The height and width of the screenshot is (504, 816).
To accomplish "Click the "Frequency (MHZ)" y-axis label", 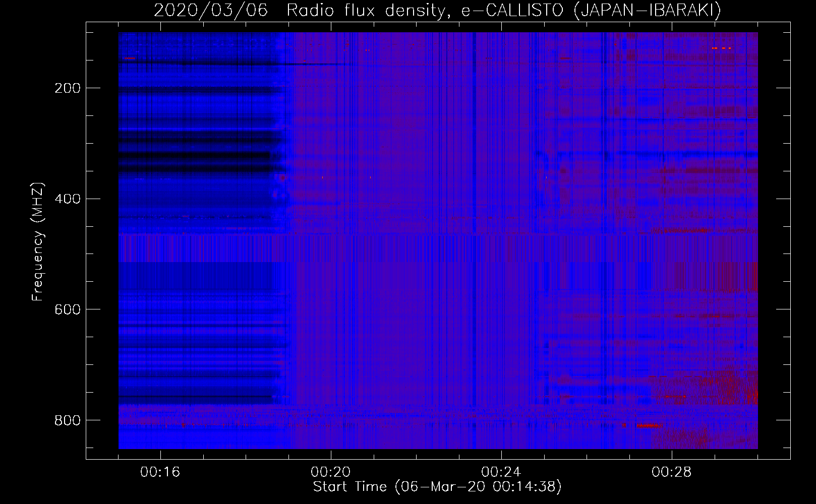I will pyautogui.click(x=38, y=242).
